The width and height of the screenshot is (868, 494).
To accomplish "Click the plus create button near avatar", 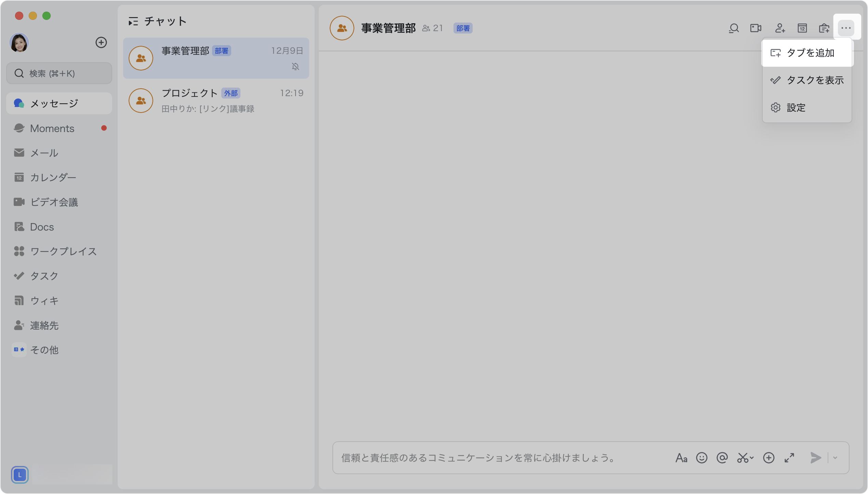I will [x=101, y=42].
